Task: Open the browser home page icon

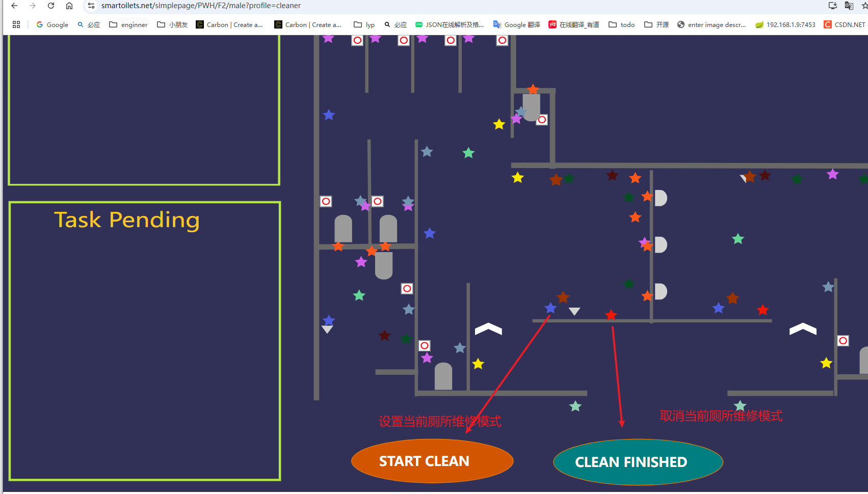Action: pyautogui.click(x=69, y=6)
